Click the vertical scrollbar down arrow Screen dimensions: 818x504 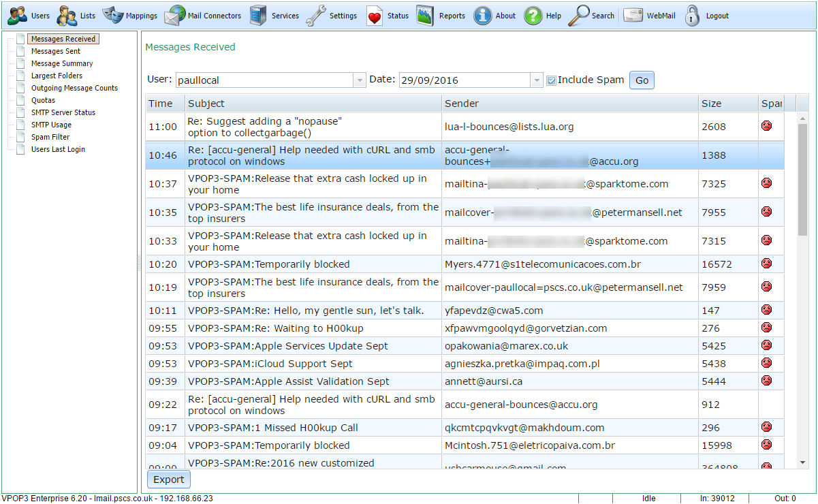(x=802, y=462)
